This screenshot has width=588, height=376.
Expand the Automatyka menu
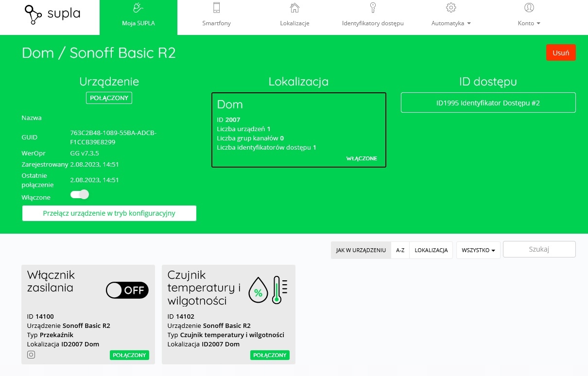(451, 23)
